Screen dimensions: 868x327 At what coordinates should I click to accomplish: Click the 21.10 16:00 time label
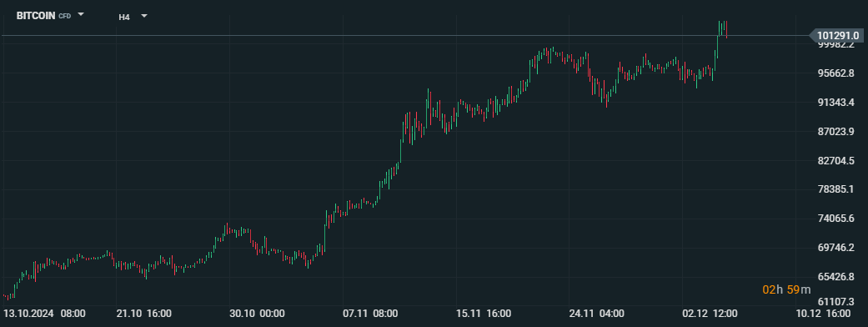pyautogui.click(x=144, y=314)
